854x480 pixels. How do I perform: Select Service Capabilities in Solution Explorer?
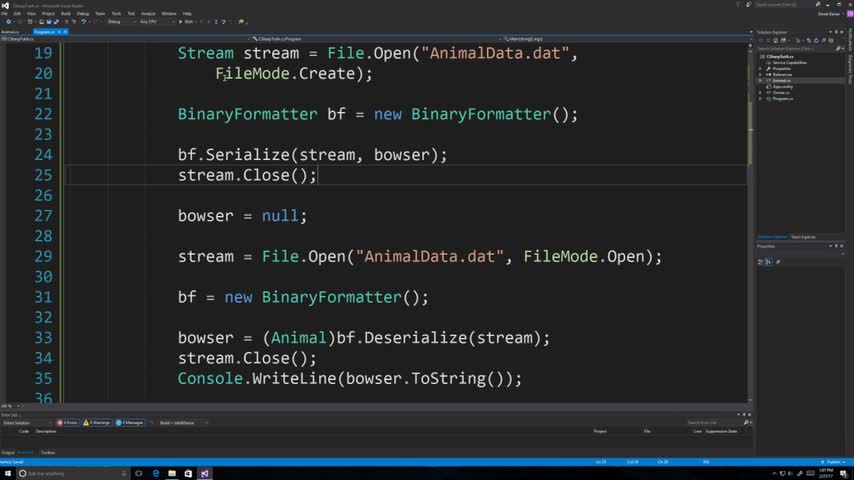790,63
